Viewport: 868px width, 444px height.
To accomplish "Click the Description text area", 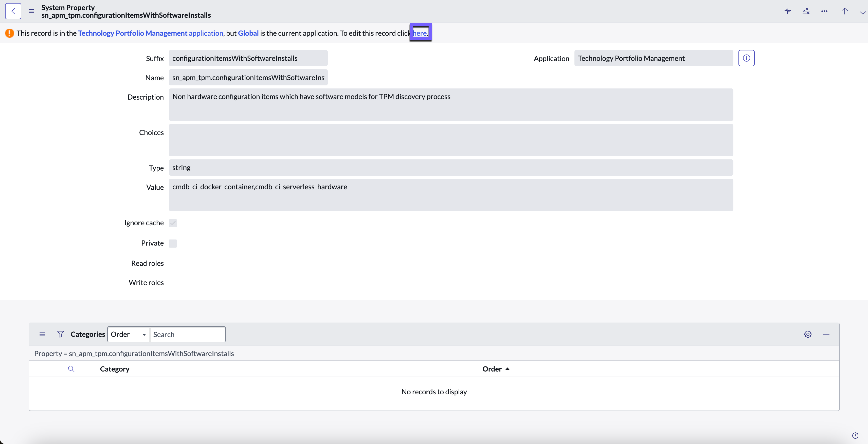I will (451, 105).
